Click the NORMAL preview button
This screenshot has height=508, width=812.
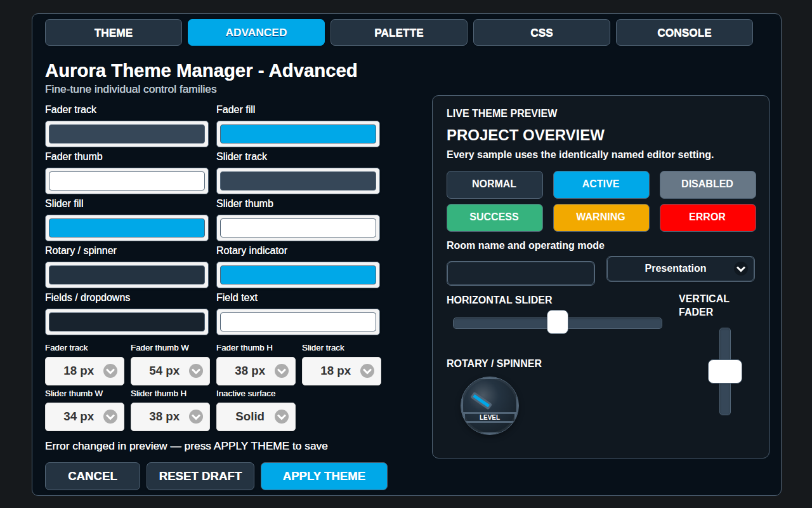coord(495,185)
